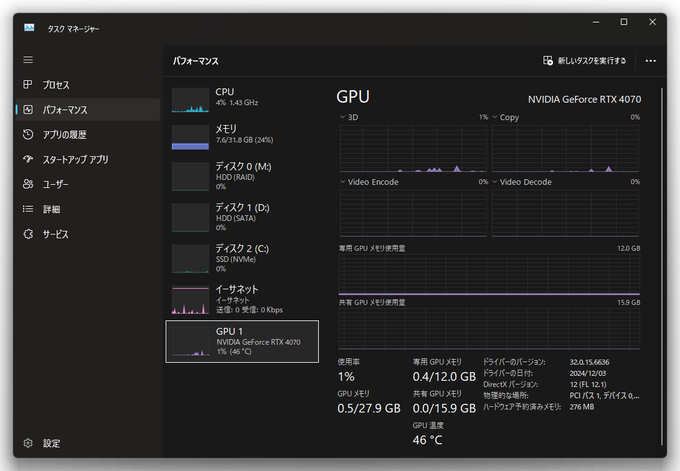Viewport: 680px width, 471px height.
Task: Click the 0.0/15.9 GB shared memory value
Action: point(444,408)
